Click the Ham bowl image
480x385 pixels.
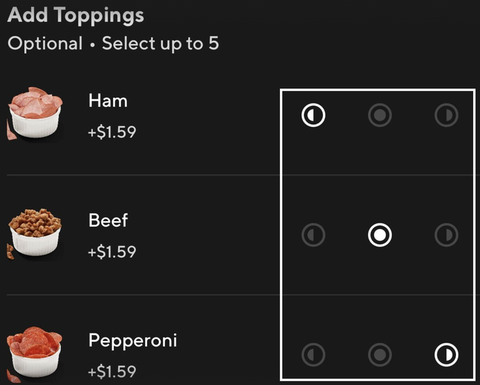tap(35, 113)
